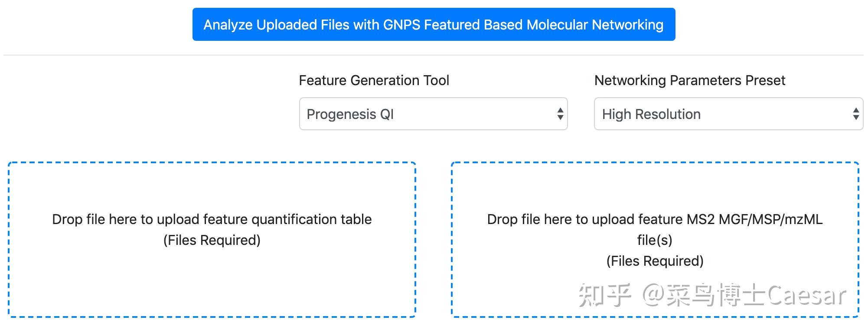
Task: Start GNPS Featured Based Molecular Networking analysis
Action: [x=434, y=24]
